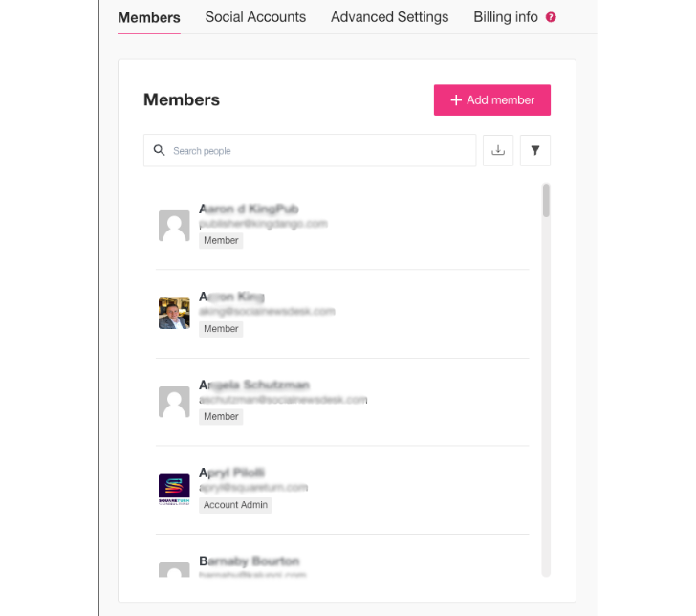Click the download members list icon
This screenshot has width=696, height=616.
pyautogui.click(x=497, y=150)
